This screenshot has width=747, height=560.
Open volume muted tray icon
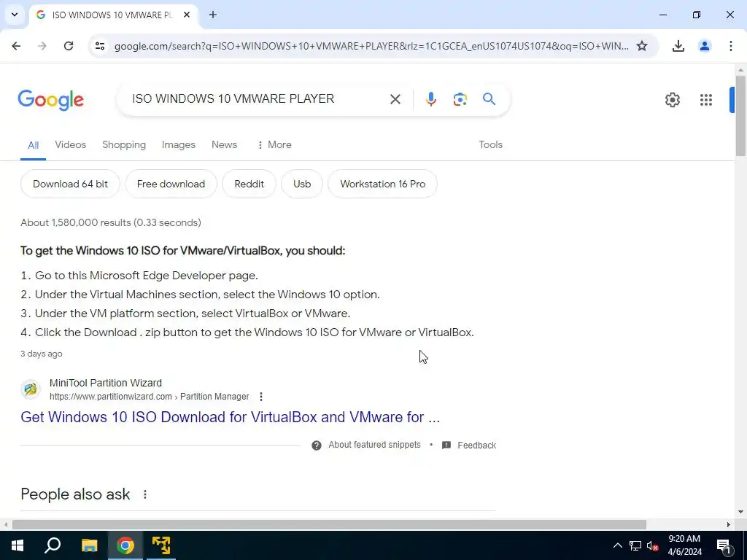pyautogui.click(x=652, y=545)
